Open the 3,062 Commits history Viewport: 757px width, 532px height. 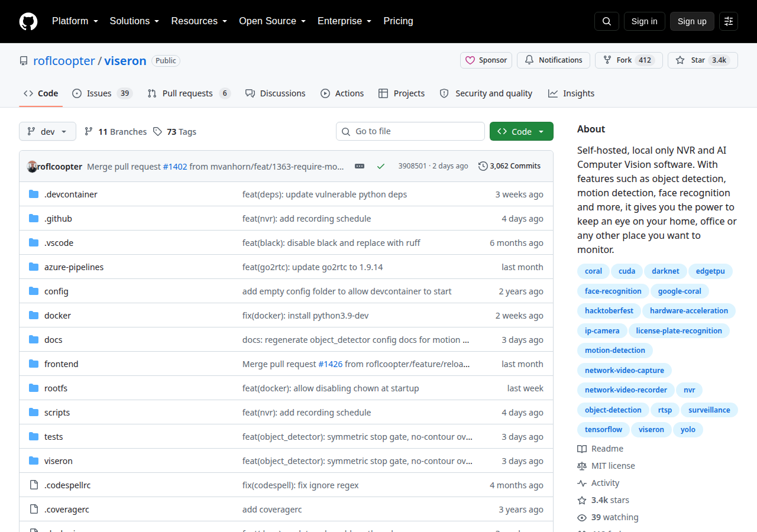click(509, 166)
